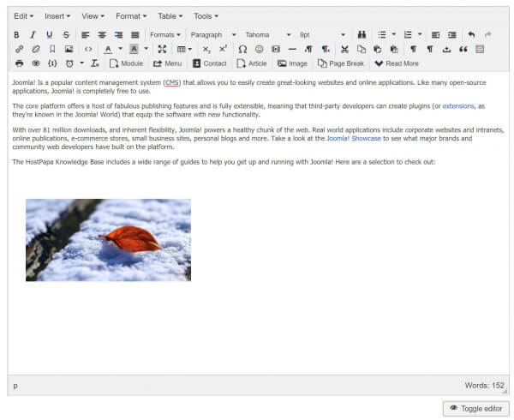Undo the last action
514x420 pixels.
(471, 35)
